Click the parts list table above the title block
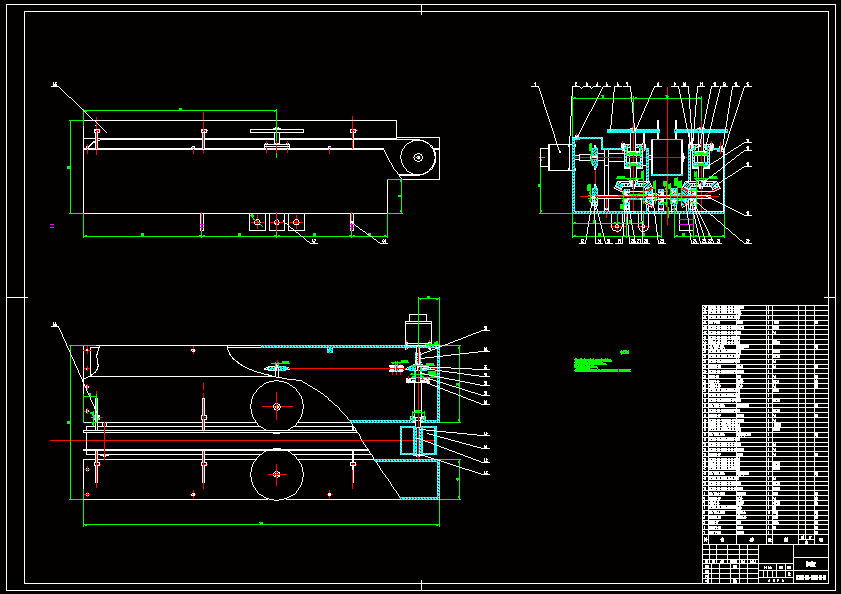 (x=765, y=424)
